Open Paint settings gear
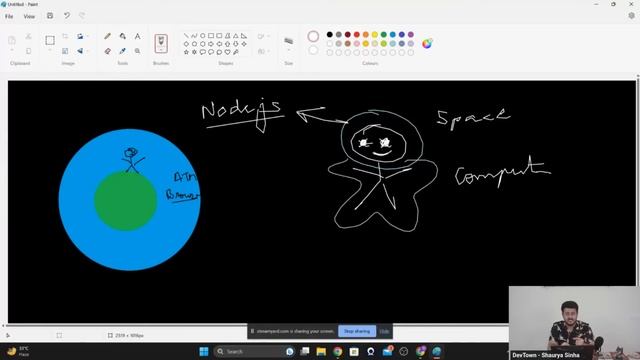The width and height of the screenshot is (640, 360). pos(631,16)
